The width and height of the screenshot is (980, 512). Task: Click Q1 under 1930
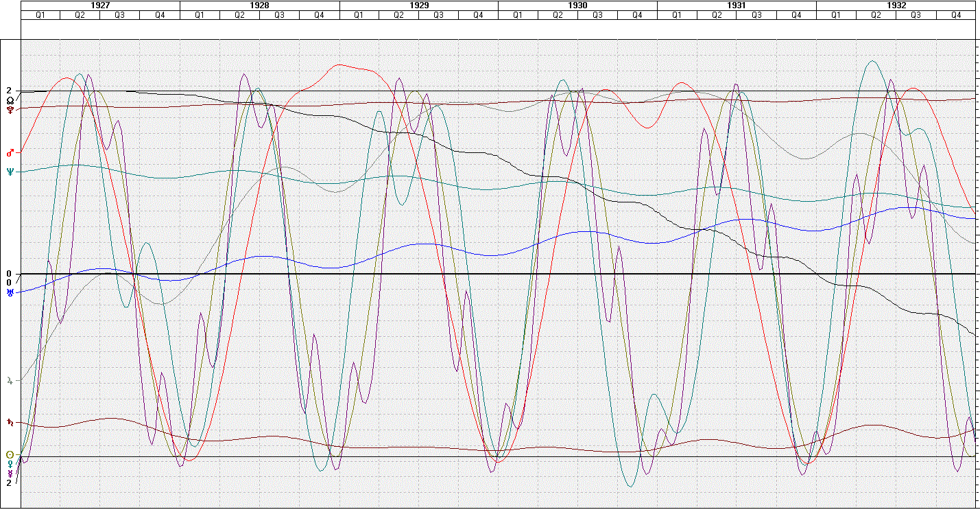tap(518, 14)
